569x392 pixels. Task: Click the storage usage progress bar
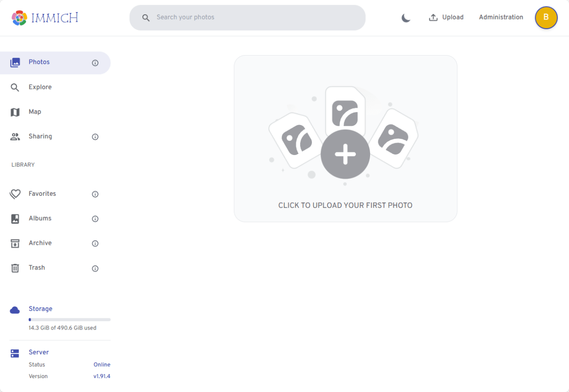click(x=69, y=319)
